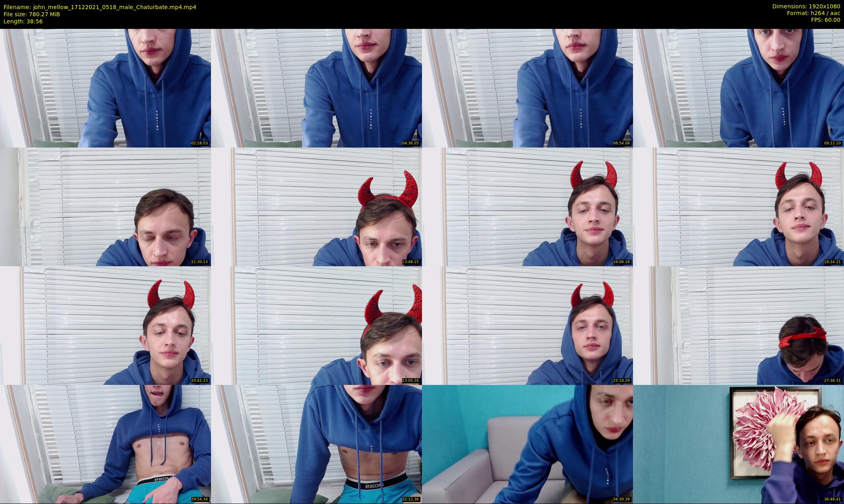Select the thumbnail at 11:30.13
844x504 pixels.
[x=105, y=207]
